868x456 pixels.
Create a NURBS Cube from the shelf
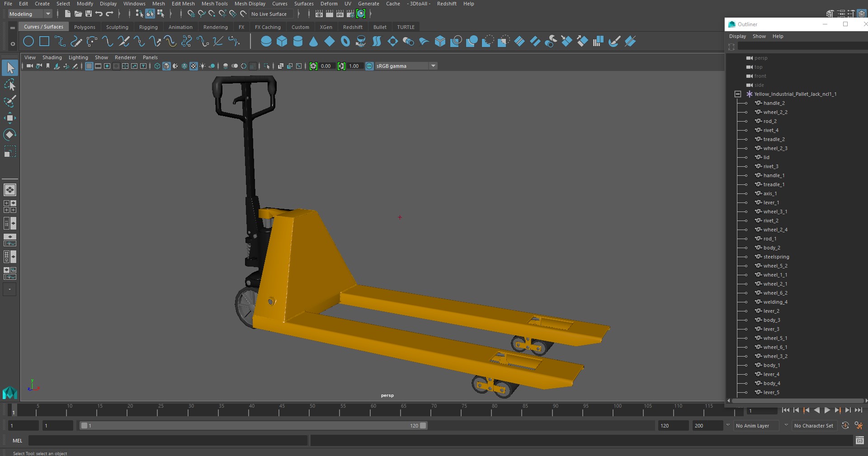click(282, 42)
